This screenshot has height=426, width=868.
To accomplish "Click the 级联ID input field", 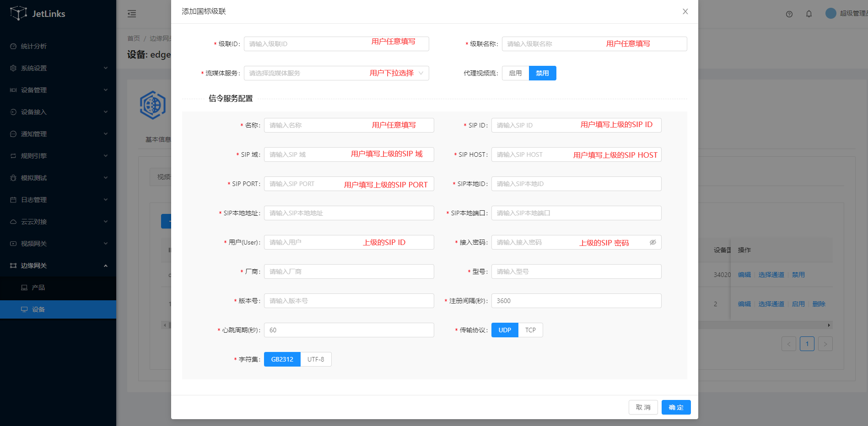I will tap(307, 44).
